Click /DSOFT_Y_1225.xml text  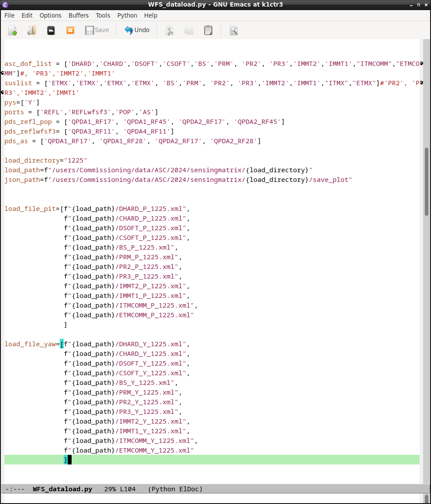(149, 363)
